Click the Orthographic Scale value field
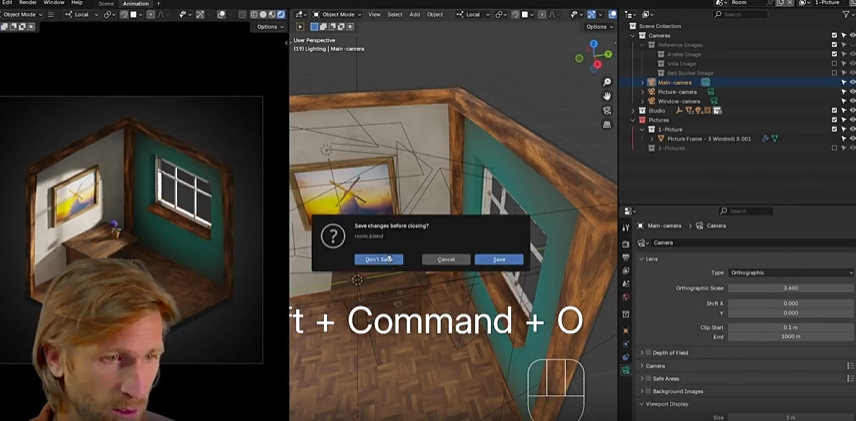This screenshot has height=421, width=856. (x=790, y=288)
